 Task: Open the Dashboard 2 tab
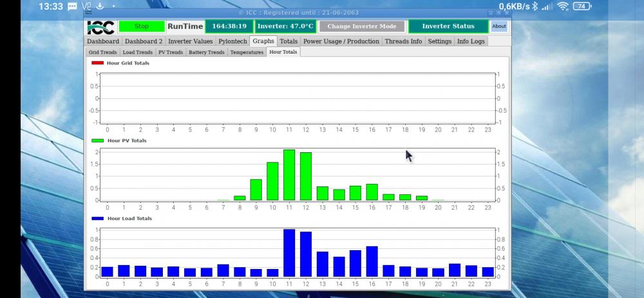[x=144, y=41]
